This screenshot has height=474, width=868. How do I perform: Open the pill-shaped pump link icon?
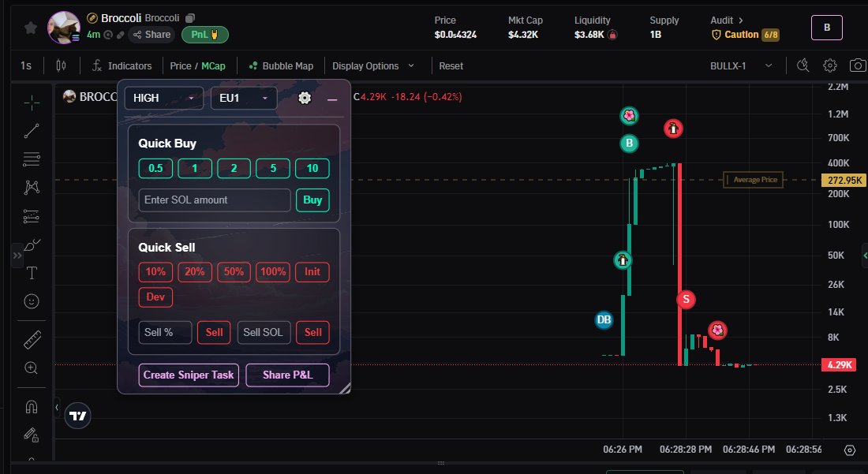(x=120, y=35)
